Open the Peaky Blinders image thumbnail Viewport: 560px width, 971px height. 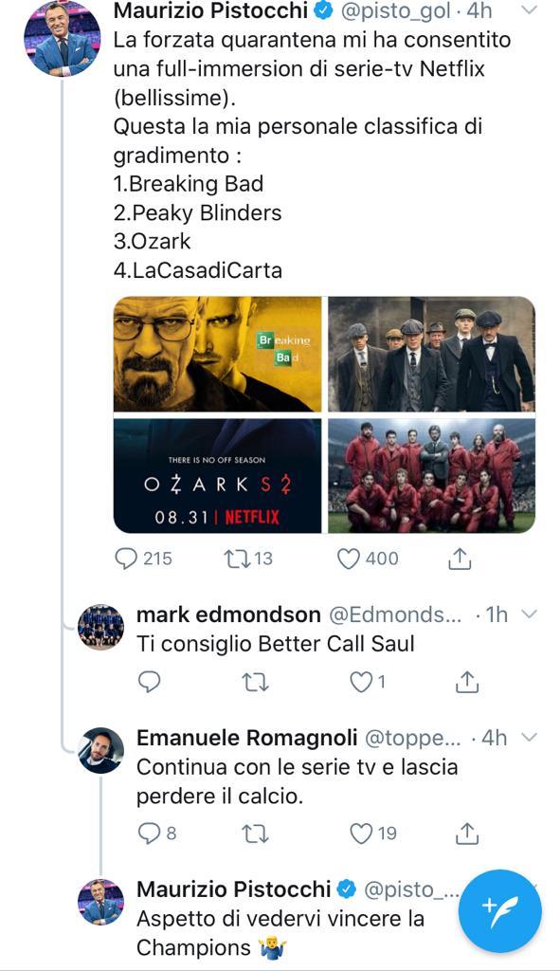pyautogui.click(x=433, y=355)
